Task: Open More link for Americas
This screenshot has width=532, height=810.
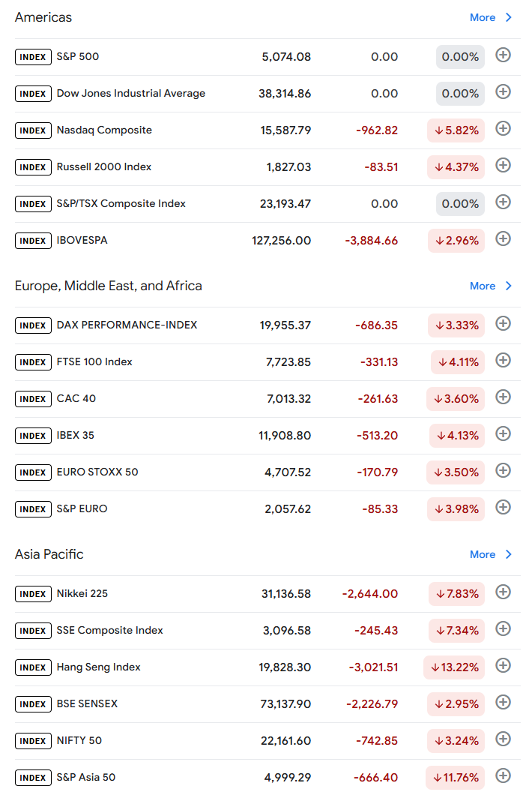Action: pyautogui.click(x=482, y=17)
